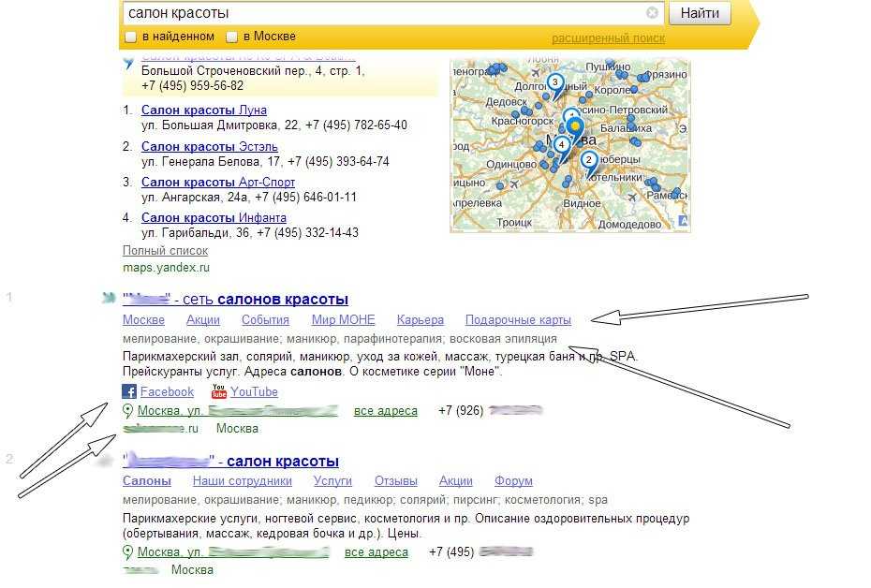Open 'Салон красоты Эстэль' link
The image size is (871, 588).
pyautogui.click(x=210, y=147)
